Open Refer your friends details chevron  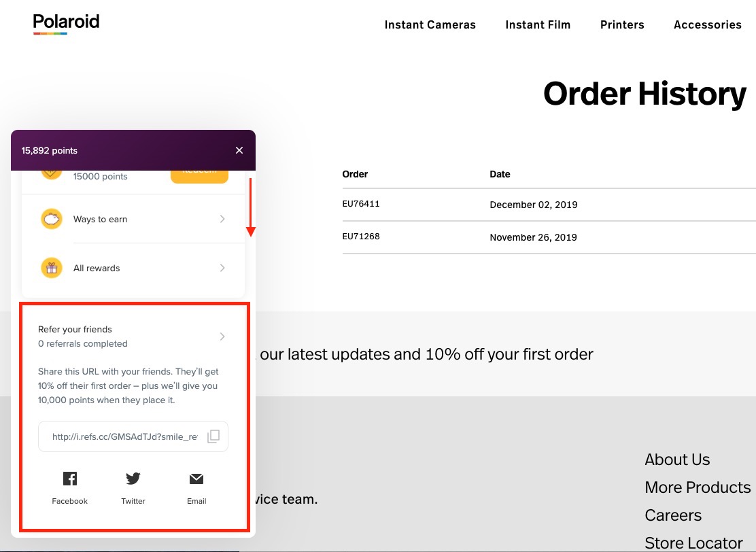(x=222, y=337)
